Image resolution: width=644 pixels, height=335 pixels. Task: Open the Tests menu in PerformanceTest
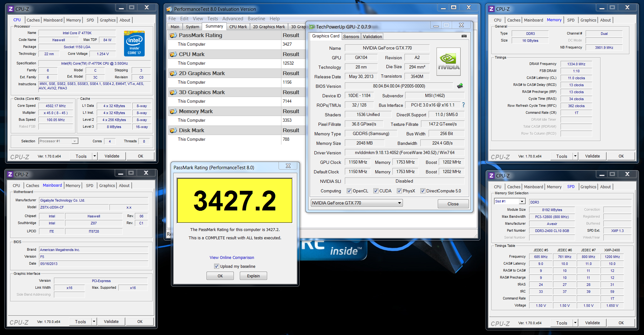click(x=213, y=19)
